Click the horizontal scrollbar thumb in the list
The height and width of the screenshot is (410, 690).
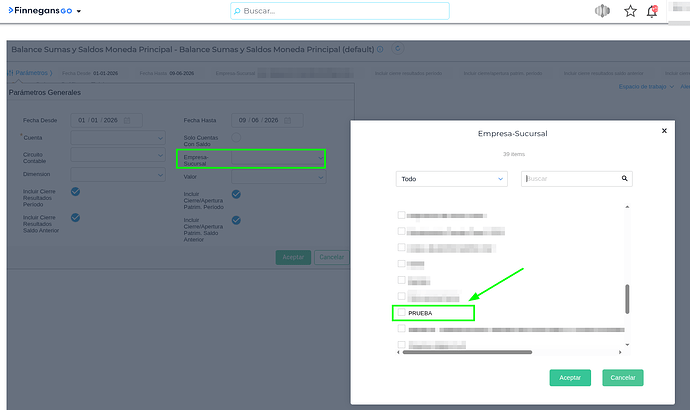tap(467, 352)
